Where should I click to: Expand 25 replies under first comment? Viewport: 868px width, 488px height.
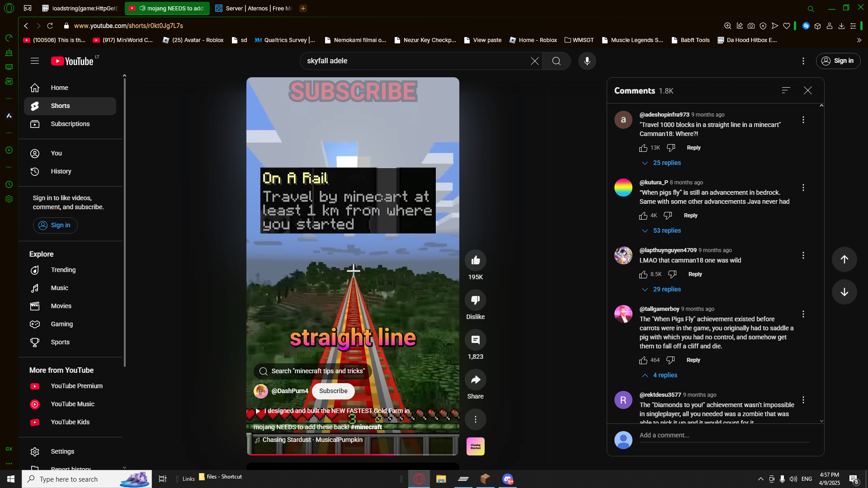[x=661, y=163]
